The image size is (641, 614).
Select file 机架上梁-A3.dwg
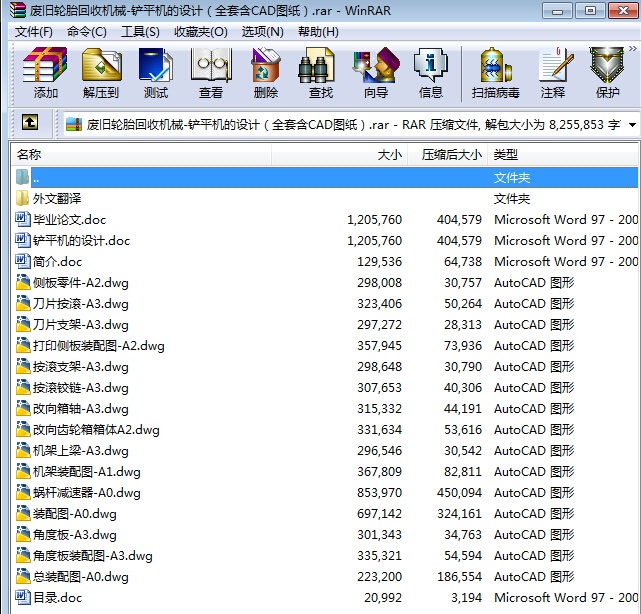pyautogui.click(x=326, y=450)
